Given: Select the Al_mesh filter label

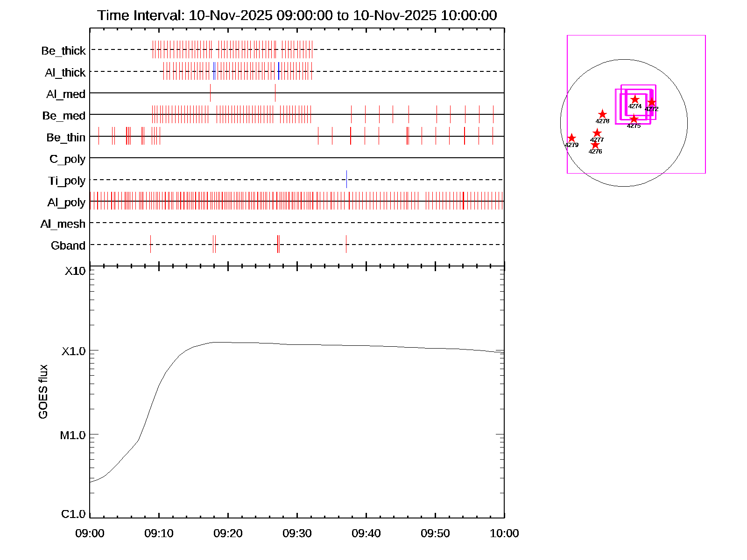Looking at the screenshot, I should (x=63, y=224).
